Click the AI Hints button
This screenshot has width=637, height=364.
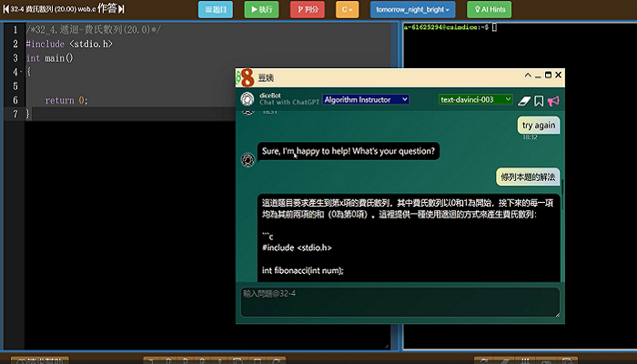click(490, 9)
